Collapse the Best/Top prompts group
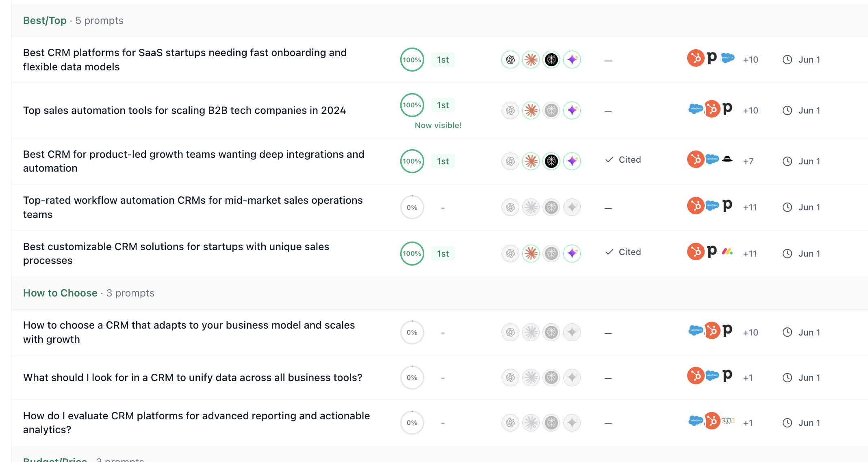This screenshot has height=462, width=868. (45, 20)
